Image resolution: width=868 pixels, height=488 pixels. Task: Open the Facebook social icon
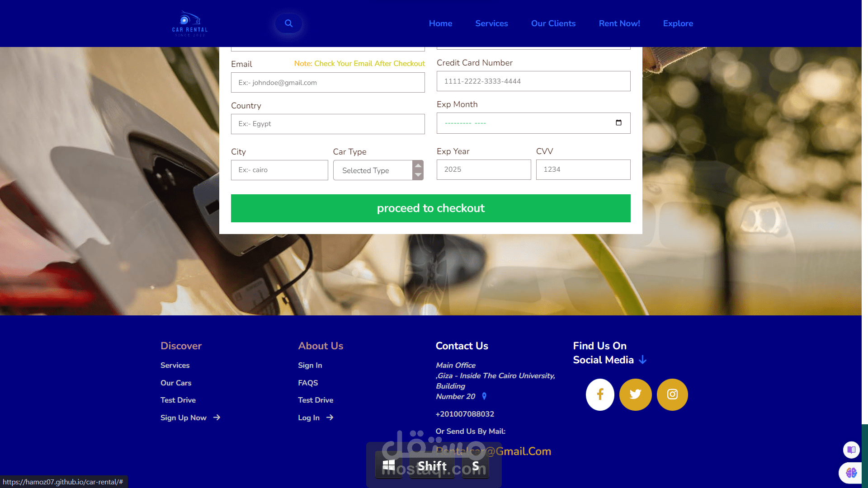tap(600, 394)
